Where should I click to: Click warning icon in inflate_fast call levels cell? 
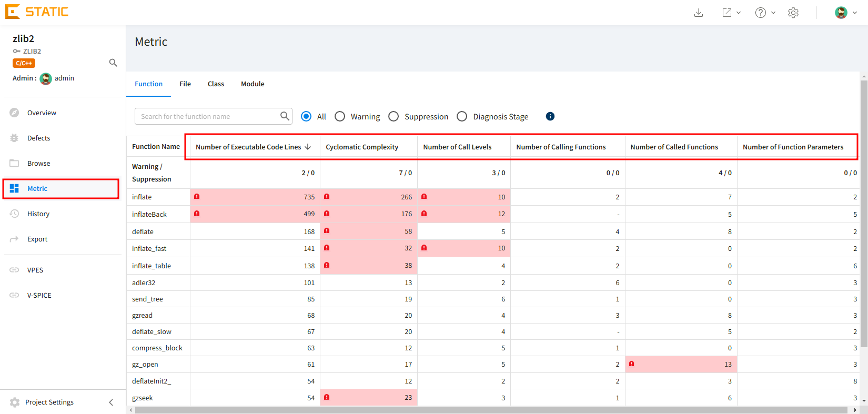click(424, 248)
